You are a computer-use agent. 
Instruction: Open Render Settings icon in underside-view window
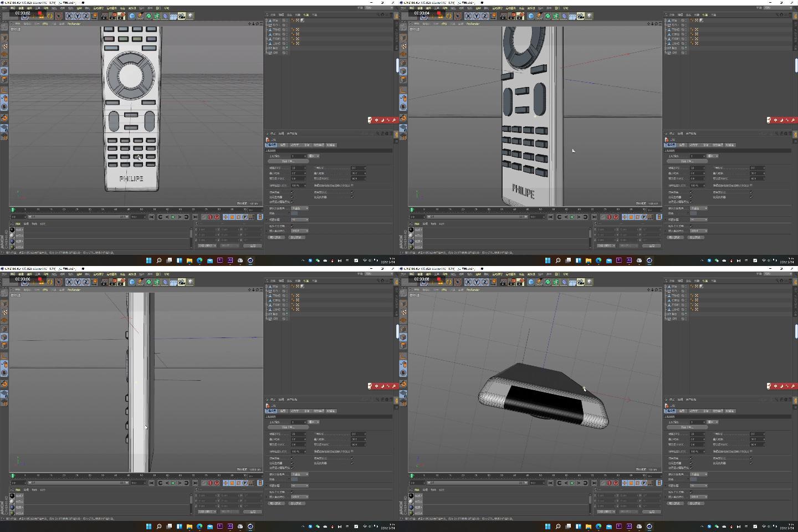click(x=520, y=282)
